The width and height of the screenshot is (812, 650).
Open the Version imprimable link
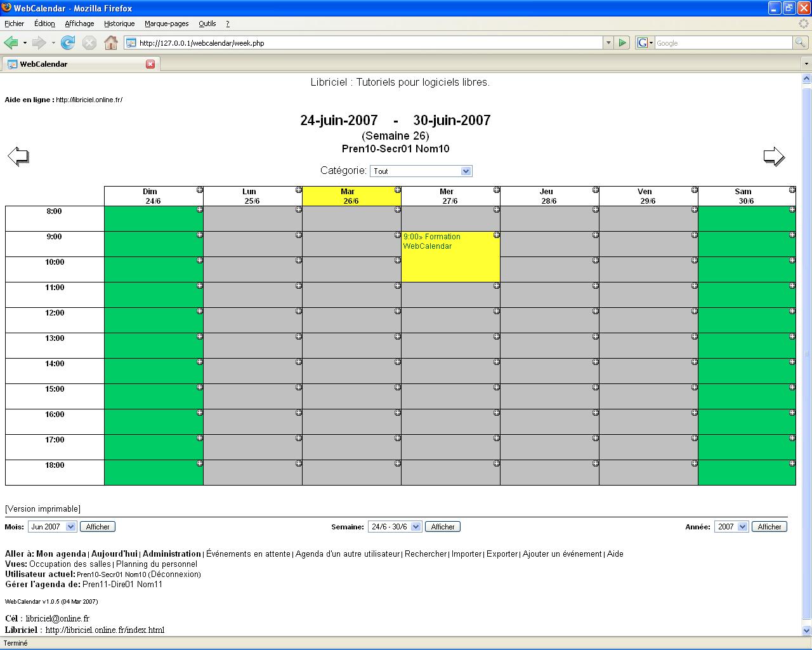tap(43, 509)
